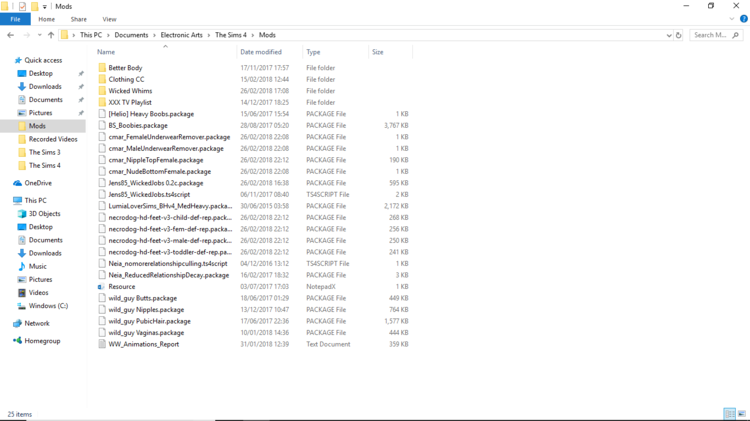The width and height of the screenshot is (750, 421).
Task: Expand breadcrumb arrow after This PC
Action: (x=108, y=35)
